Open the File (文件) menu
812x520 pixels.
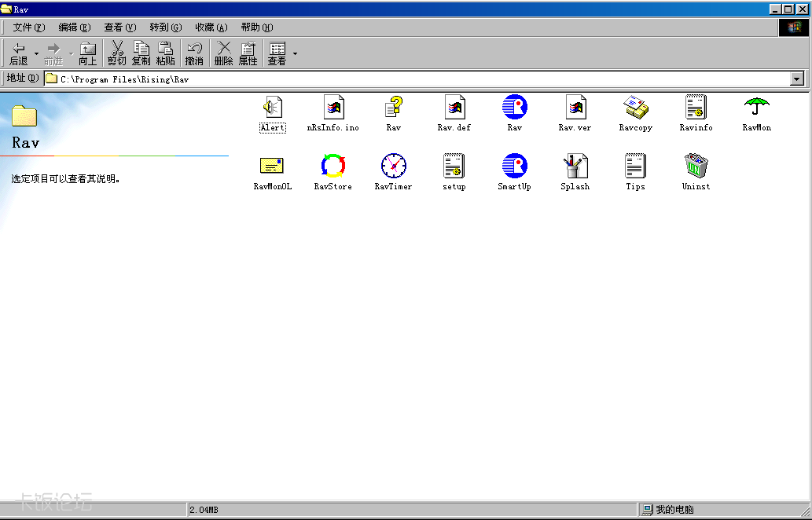pos(29,27)
